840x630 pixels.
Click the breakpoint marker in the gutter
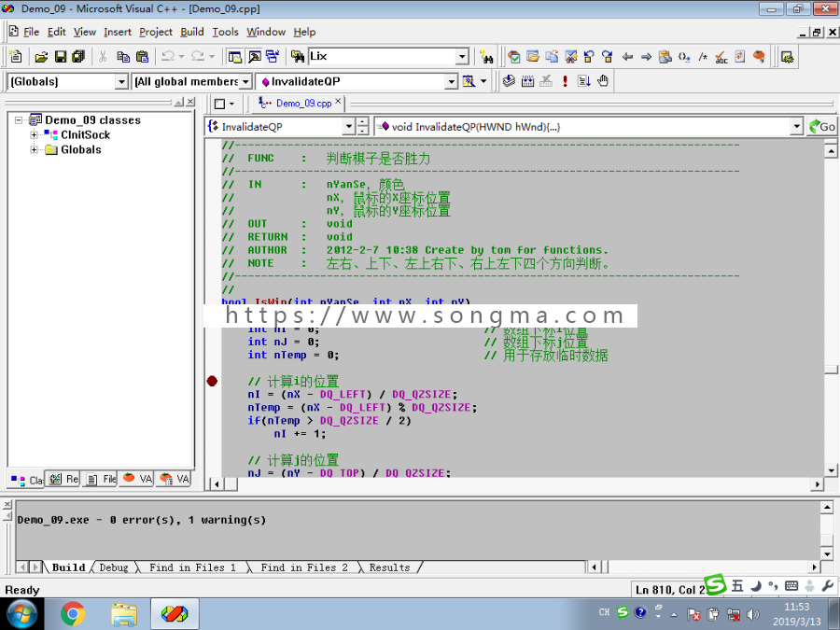coord(212,381)
